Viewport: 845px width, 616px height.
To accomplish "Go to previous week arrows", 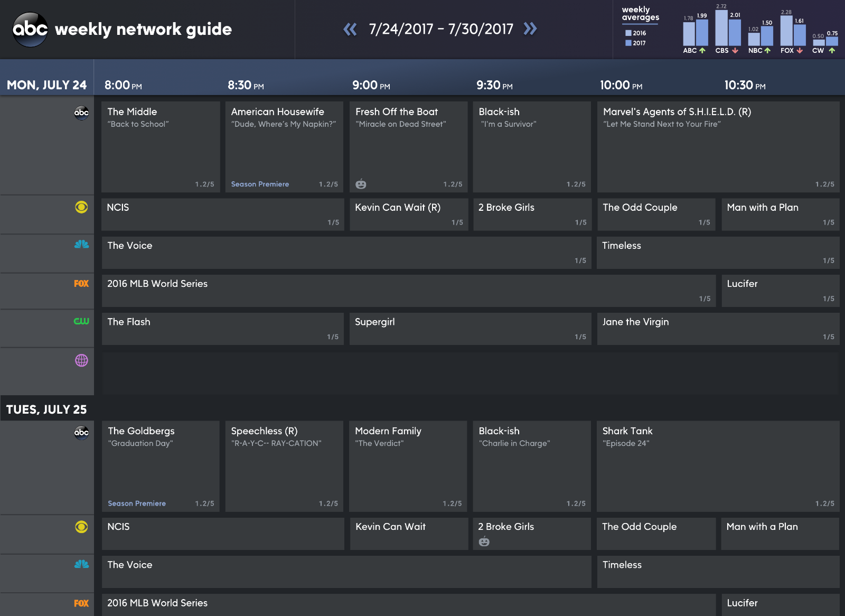I will [350, 29].
